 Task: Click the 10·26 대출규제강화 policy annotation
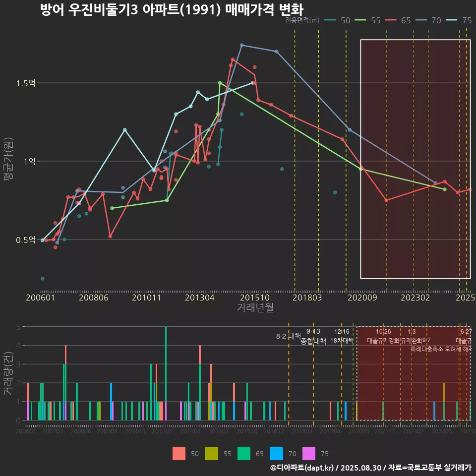383,336
